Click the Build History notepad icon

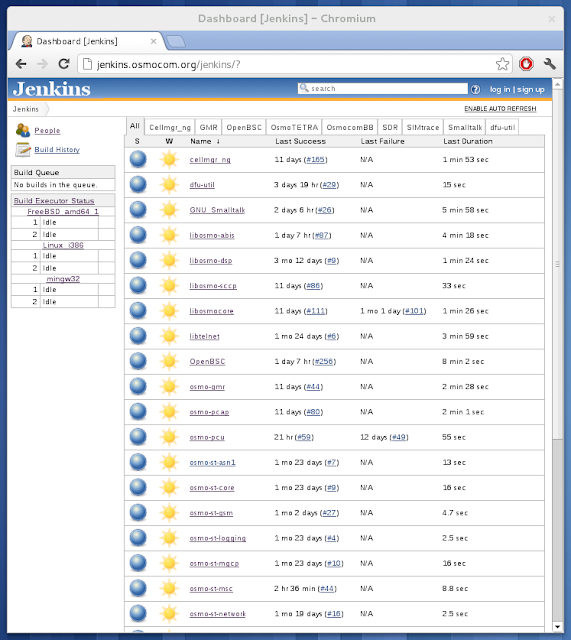point(22,149)
